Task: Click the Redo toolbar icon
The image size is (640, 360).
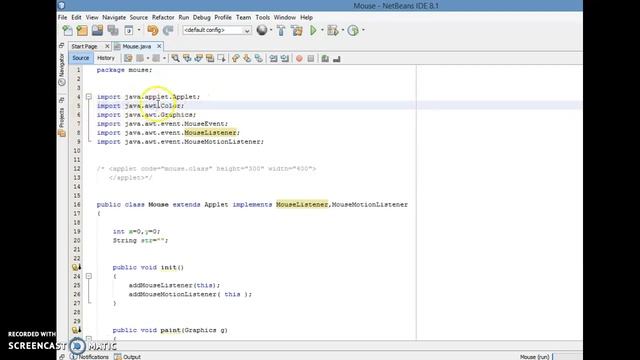Action: 168,30
